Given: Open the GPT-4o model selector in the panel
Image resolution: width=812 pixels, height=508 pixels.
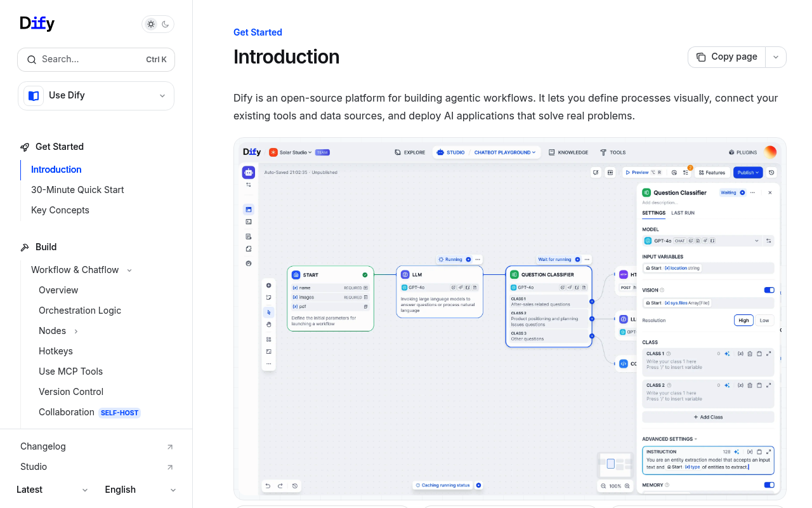Looking at the screenshot, I should coord(702,241).
